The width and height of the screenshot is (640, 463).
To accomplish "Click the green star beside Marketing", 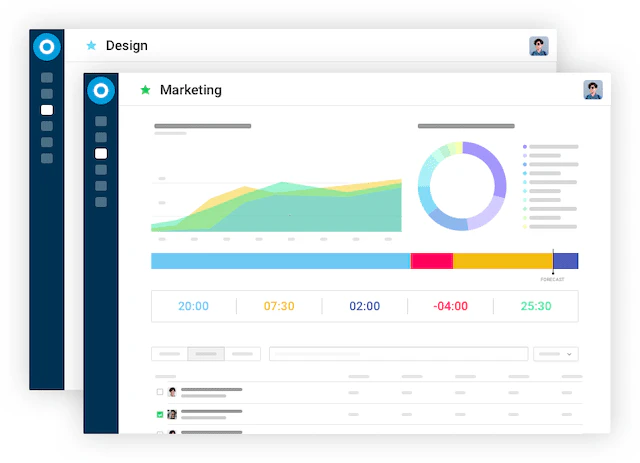I will tap(145, 90).
